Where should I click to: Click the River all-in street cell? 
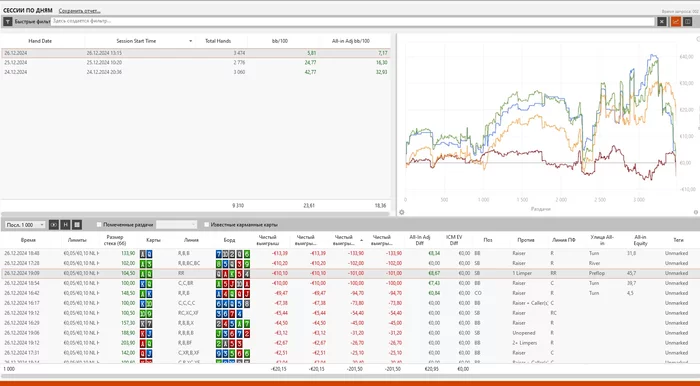[594, 263]
